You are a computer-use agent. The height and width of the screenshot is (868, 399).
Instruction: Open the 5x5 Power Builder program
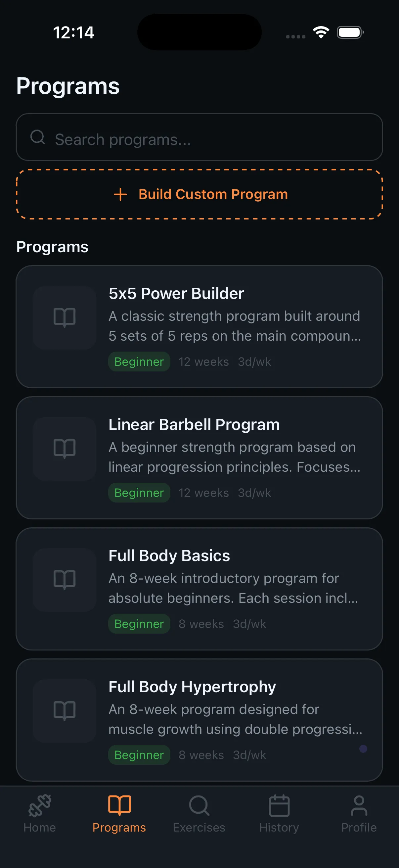[x=199, y=327]
